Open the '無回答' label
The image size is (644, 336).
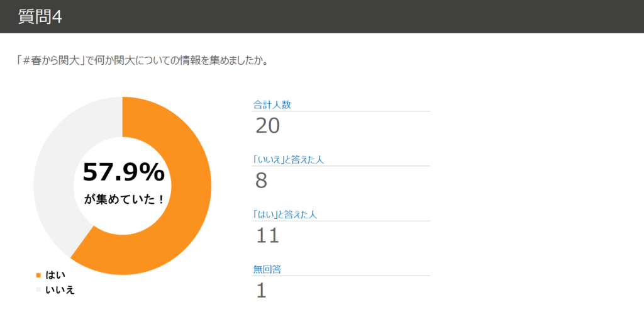point(267,269)
